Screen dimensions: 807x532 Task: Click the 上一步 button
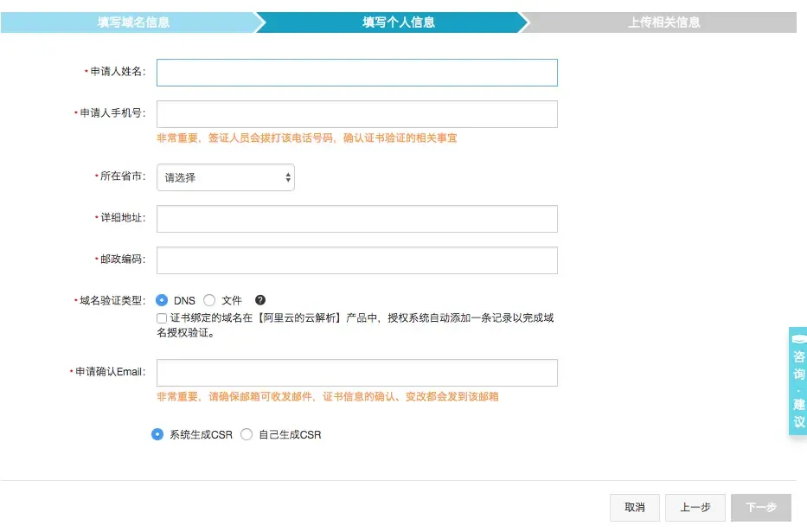(x=695, y=507)
